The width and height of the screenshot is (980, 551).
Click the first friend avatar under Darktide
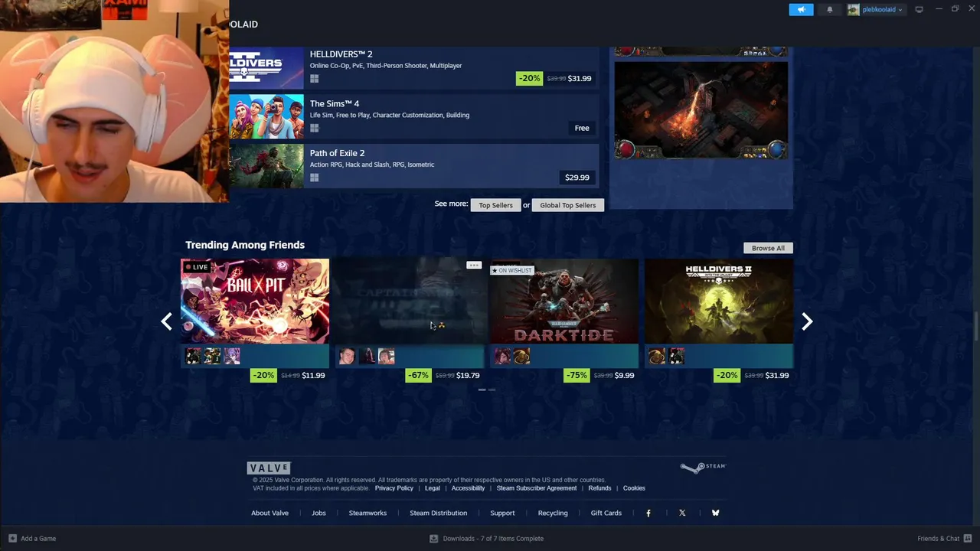click(502, 356)
